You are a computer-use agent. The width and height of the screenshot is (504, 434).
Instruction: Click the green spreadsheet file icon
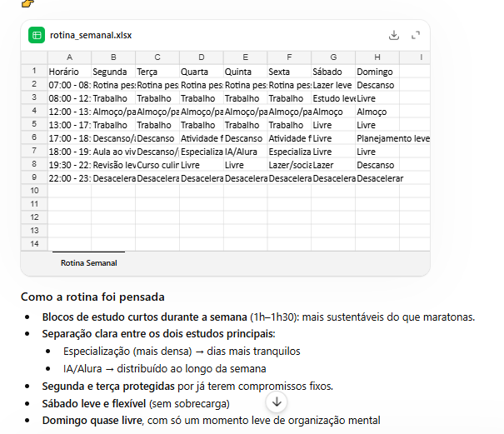(37, 35)
